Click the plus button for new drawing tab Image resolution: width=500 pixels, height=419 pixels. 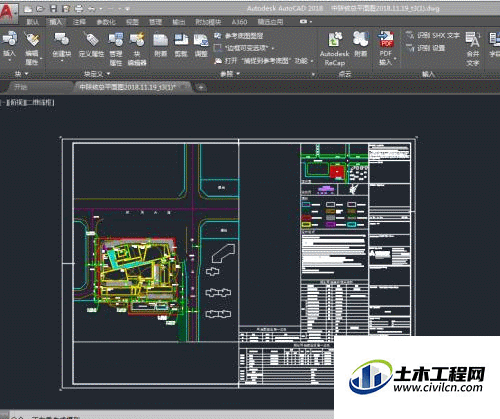201,88
